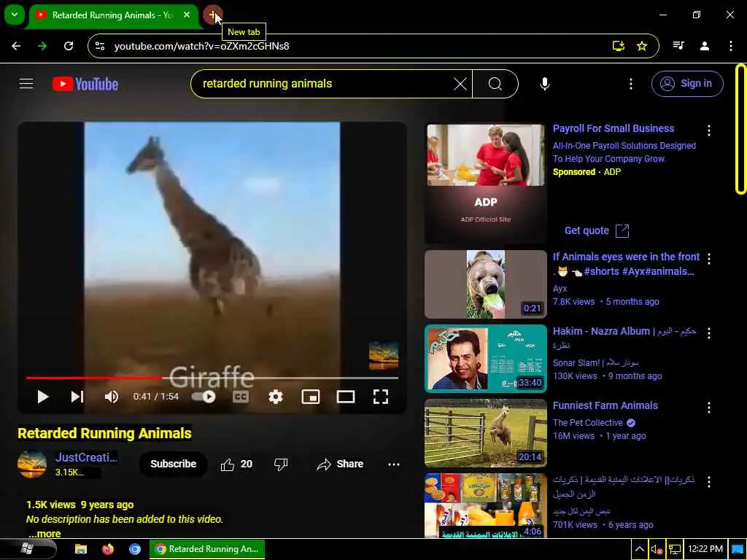Select the Retarded Running Animals browser tab
747x560 pixels.
[x=113, y=15]
